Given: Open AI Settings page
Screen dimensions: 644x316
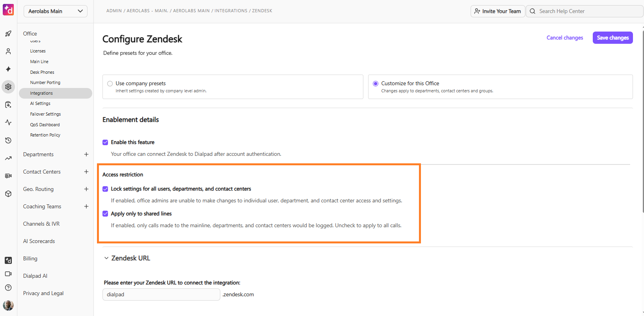Looking at the screenshot, I should [40, 103].
